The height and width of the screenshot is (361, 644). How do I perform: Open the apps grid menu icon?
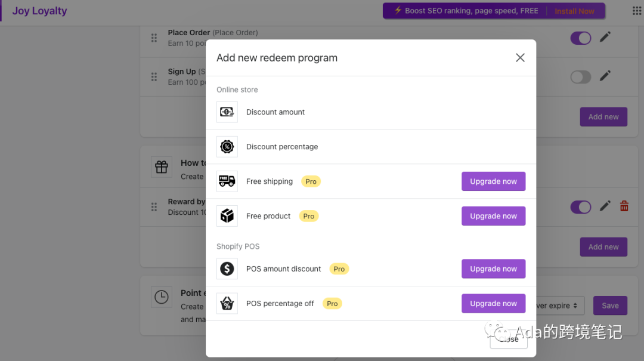pos(637,11)
